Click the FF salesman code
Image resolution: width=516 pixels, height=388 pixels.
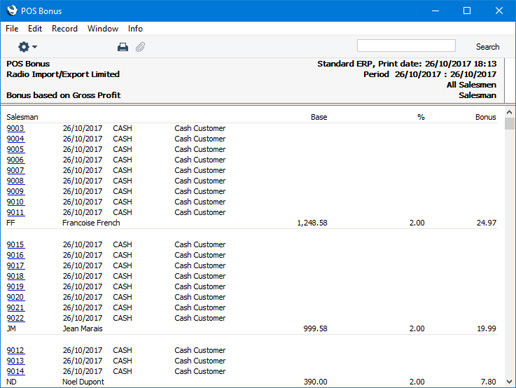click(11, 223)
